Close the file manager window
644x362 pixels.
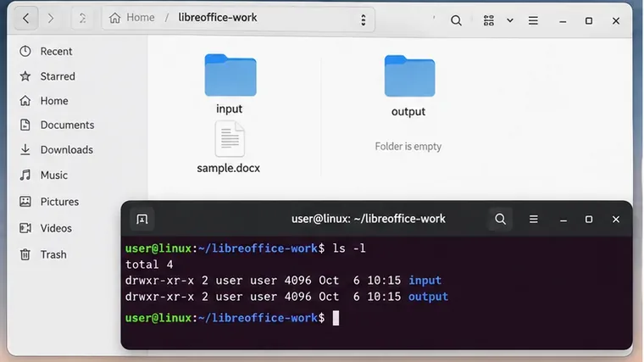(x=616, y=21)
